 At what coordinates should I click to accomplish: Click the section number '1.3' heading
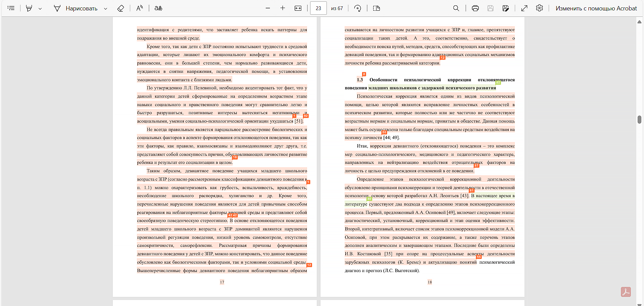360,80
